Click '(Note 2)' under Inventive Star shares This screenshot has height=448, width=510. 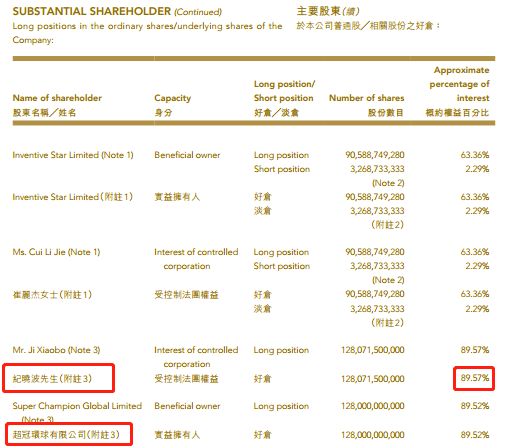click(x=388, y=183)
